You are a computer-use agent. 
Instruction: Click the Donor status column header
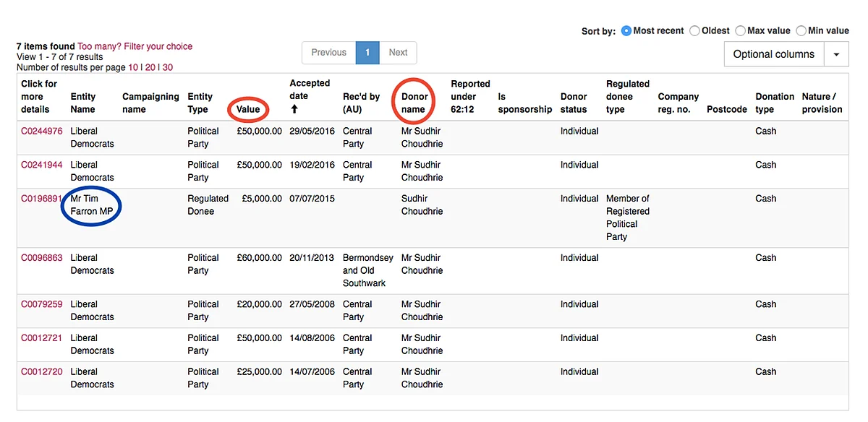pos(574,103)
